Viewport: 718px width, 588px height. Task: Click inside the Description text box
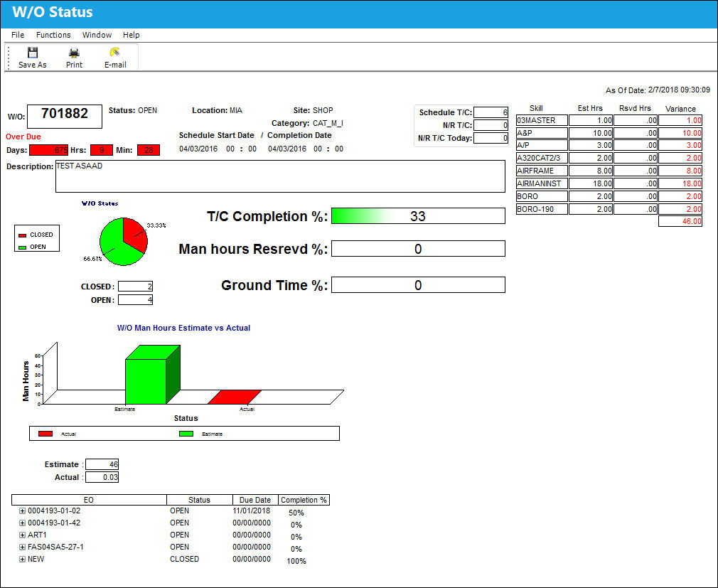tap(280, 176)
